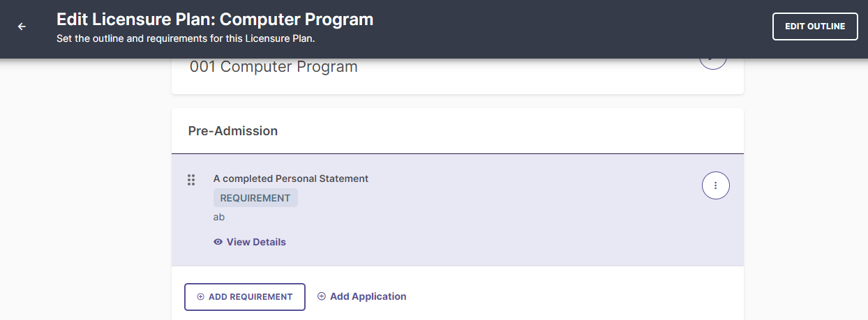The width and height of the screenshot is (868, 320).
Task: Click the 'A completed Personal Statement' title
Action: click(x=291, y=178)
